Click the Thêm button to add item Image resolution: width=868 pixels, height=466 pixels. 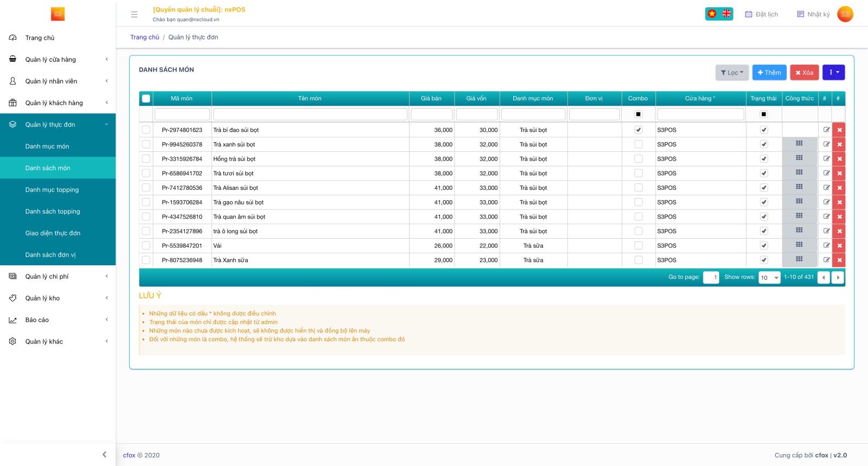(769, 73)
